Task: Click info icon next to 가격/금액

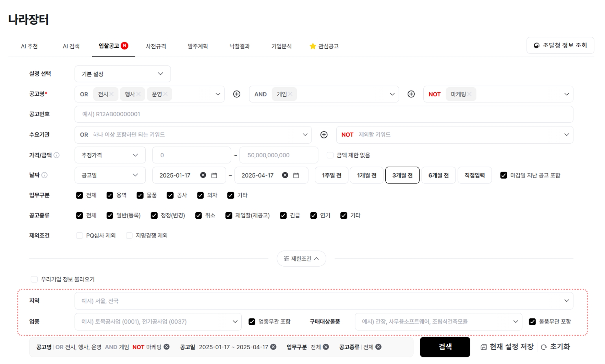Action: pos(57,155)
